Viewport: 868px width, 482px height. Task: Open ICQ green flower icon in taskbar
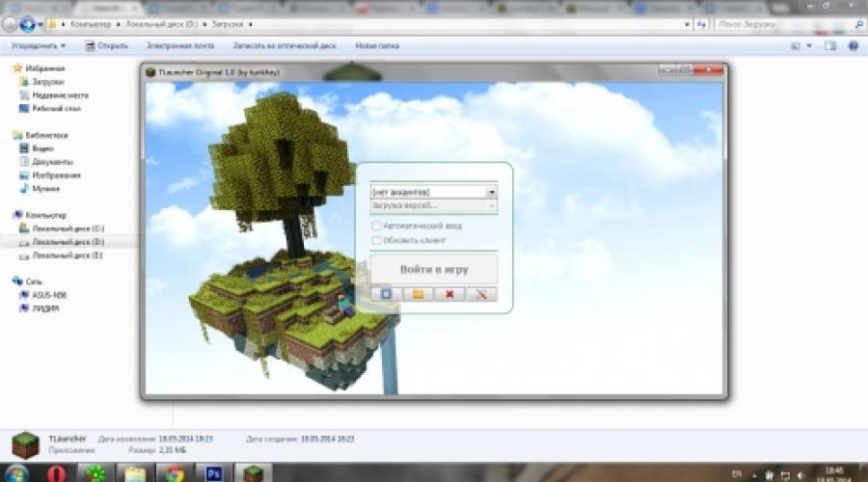(x=95, y=473)
